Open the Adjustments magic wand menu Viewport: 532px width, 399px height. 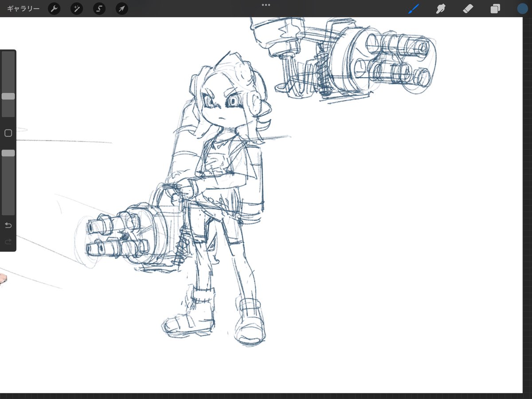(x=77, y=8)
